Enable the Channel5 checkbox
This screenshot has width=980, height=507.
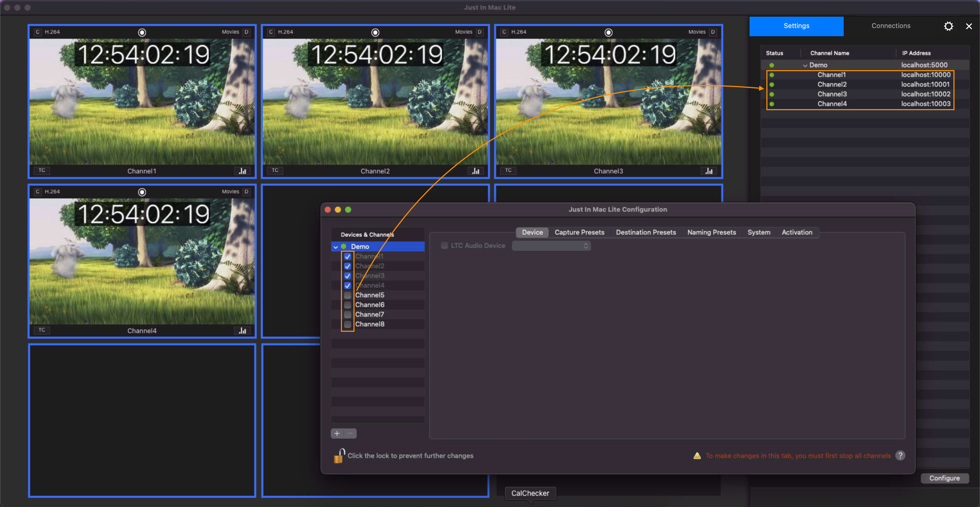[x=347, y=295]
